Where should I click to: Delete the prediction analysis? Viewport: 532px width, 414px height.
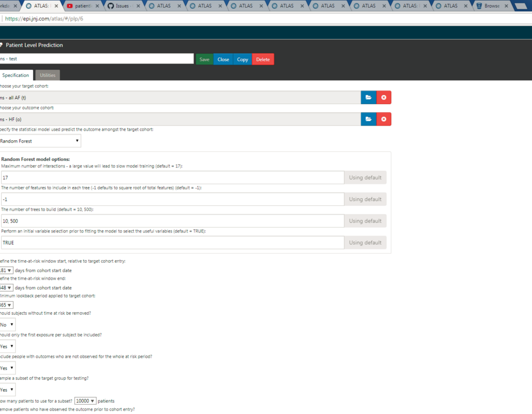click(263, 59)
